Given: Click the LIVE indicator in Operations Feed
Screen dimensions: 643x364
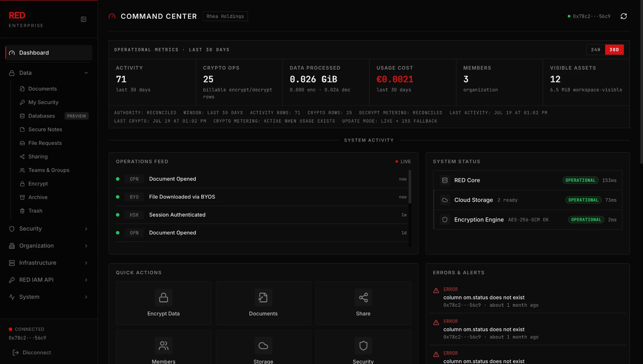Looking at the screenshot, I should click(x=403, y=162).
